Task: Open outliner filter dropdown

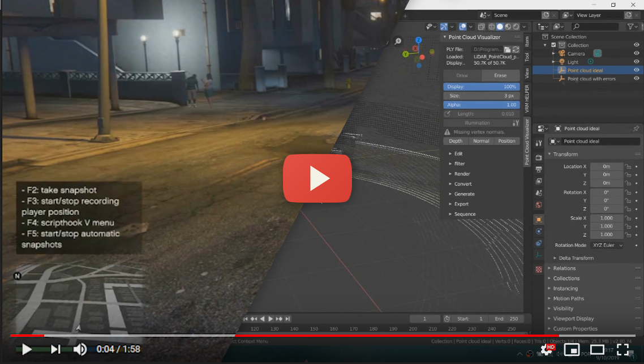Action: point(632,27)
